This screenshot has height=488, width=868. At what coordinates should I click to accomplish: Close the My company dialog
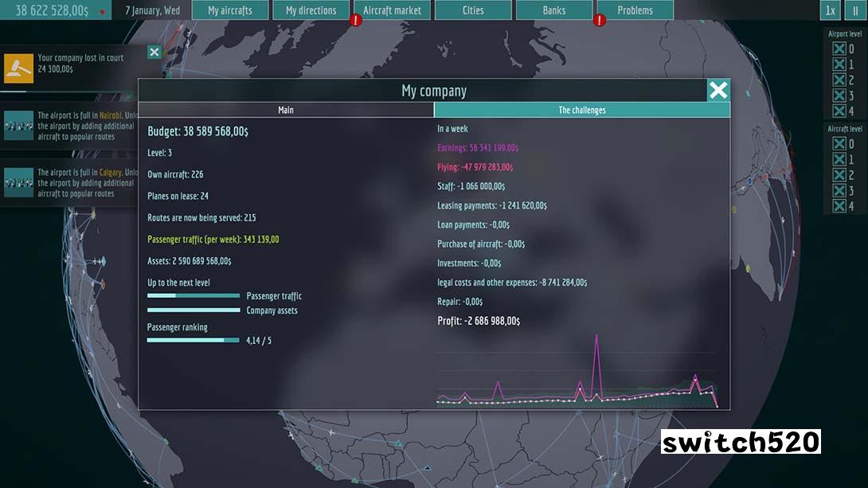click(718, 90)
